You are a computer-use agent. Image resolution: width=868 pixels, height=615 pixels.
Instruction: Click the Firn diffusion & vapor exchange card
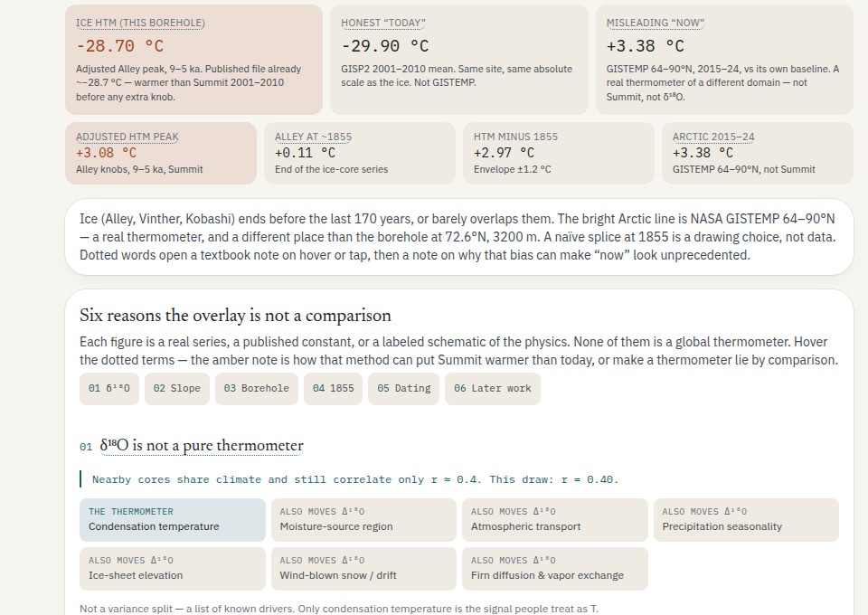(554, 569)
